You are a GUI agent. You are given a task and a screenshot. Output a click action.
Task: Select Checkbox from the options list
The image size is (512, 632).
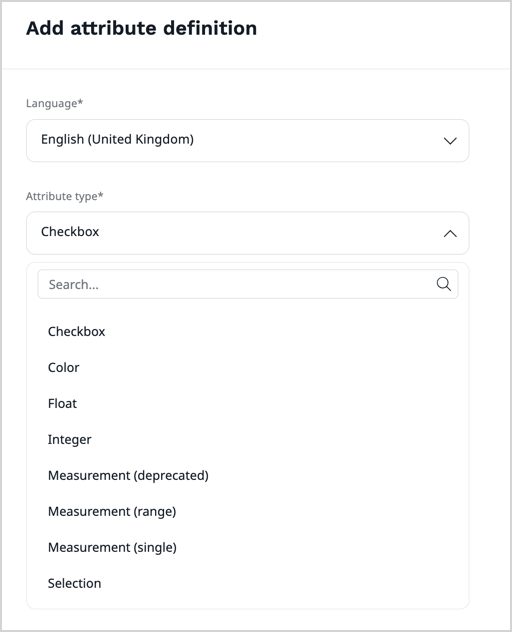pos(248,331)
